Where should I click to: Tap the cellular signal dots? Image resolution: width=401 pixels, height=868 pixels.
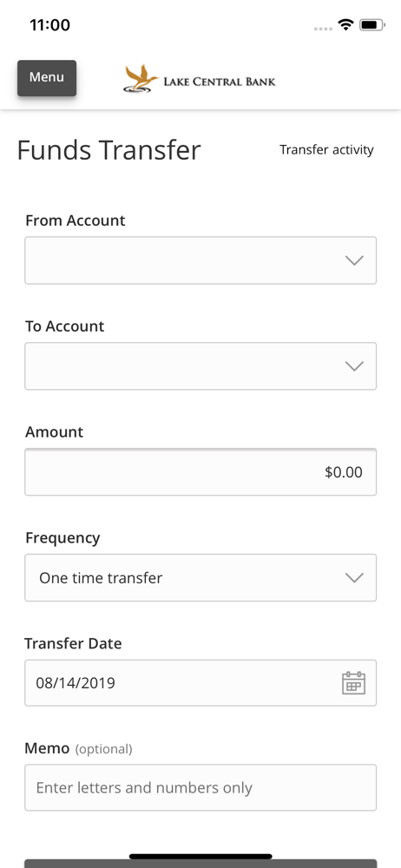click(x=323, y=29)
